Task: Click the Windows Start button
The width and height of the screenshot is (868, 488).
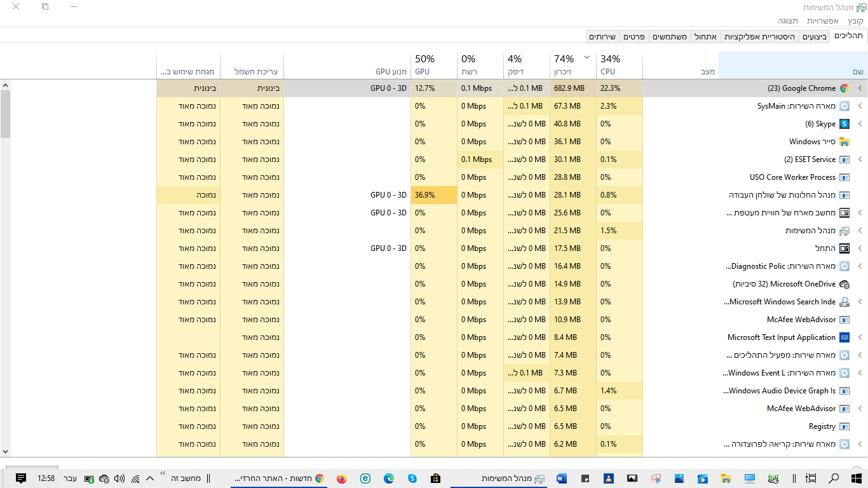Action: [856, 478]
